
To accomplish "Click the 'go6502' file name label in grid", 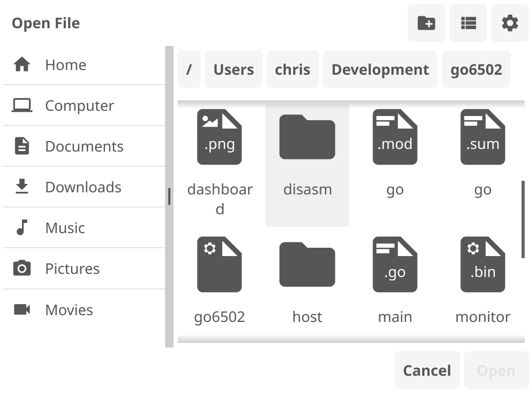I will [x=219, y=317].
